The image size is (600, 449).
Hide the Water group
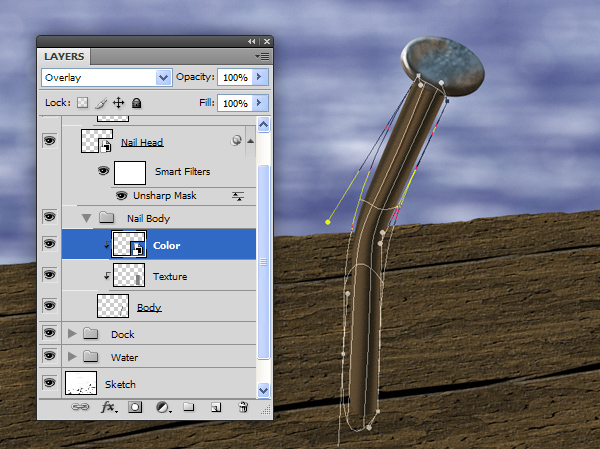point(49,356)
